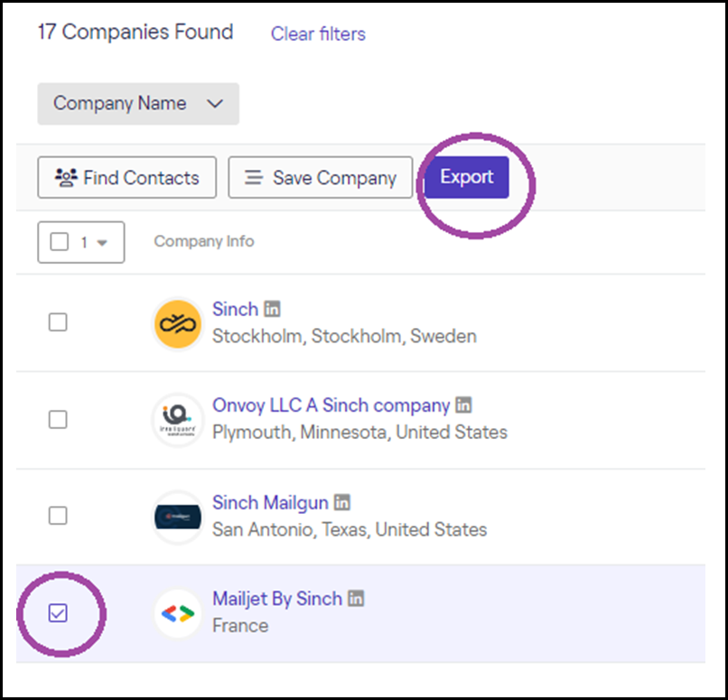Uncheck the Mailjet By Sinch checkbox
Image resolution: width=728 pixels, height=700 pixels.
[58, 613]
